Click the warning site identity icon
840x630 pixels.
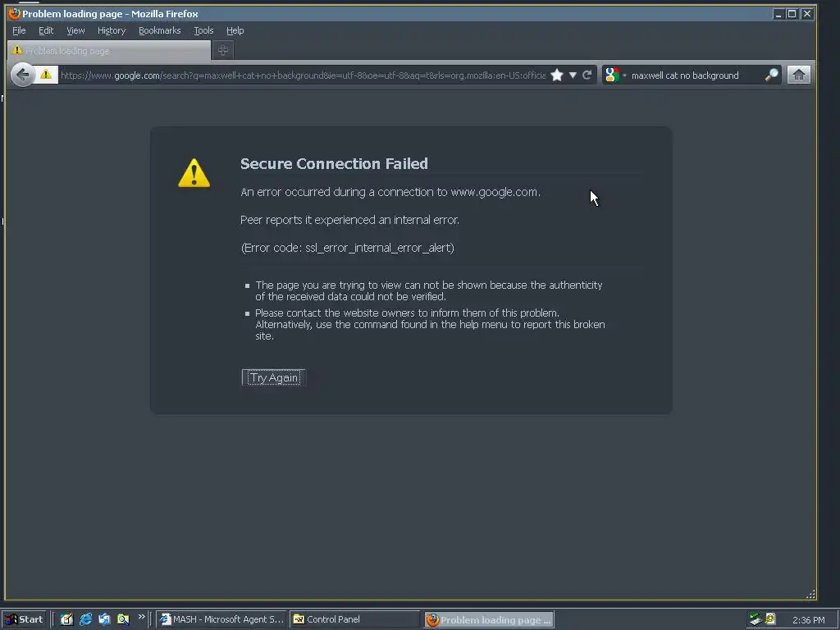tap(46, 75)
